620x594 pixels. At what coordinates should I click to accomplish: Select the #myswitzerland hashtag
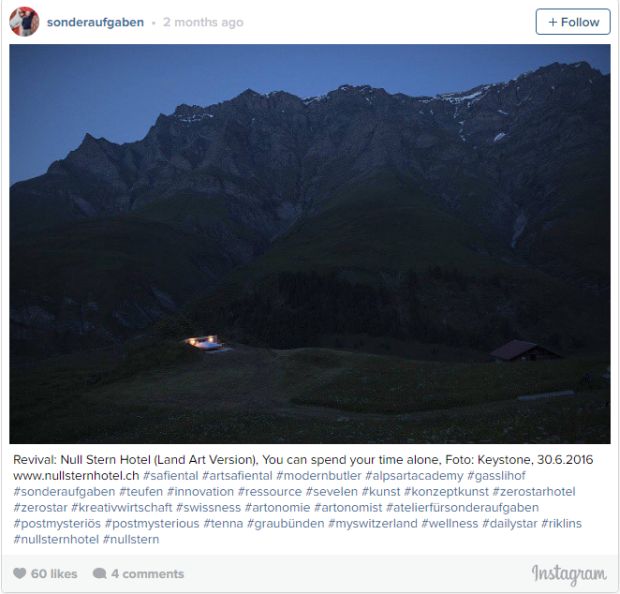coord(373,523)
